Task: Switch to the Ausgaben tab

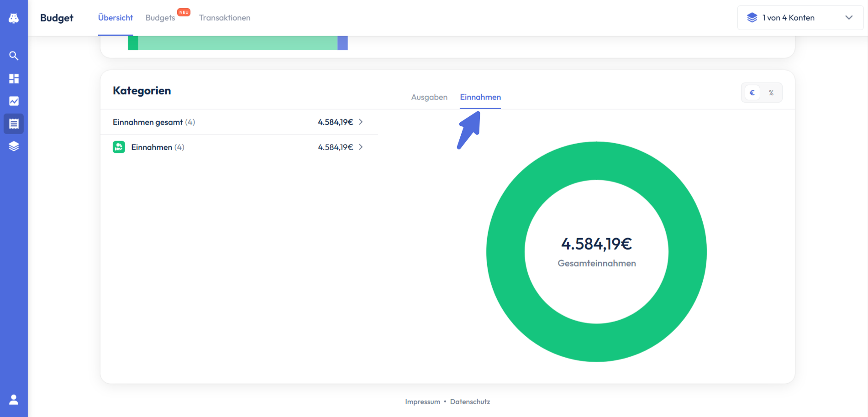Action: [x=429, y=97]
